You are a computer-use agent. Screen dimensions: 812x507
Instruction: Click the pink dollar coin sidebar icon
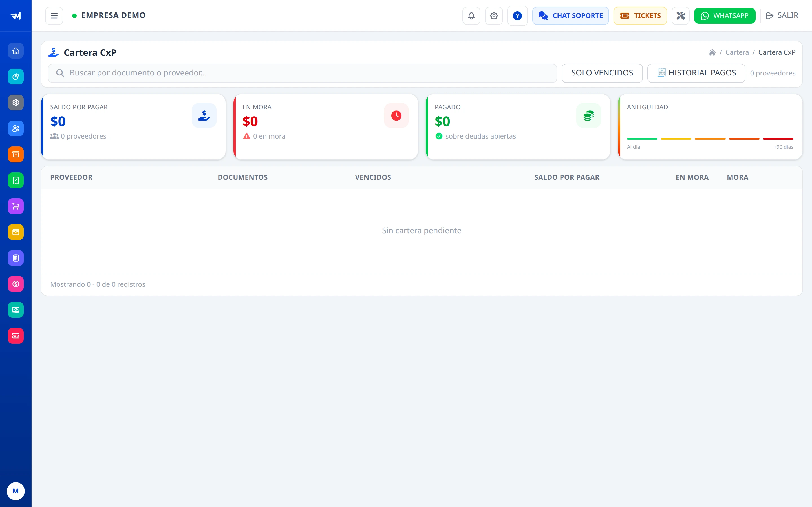[x=16, y=284]
